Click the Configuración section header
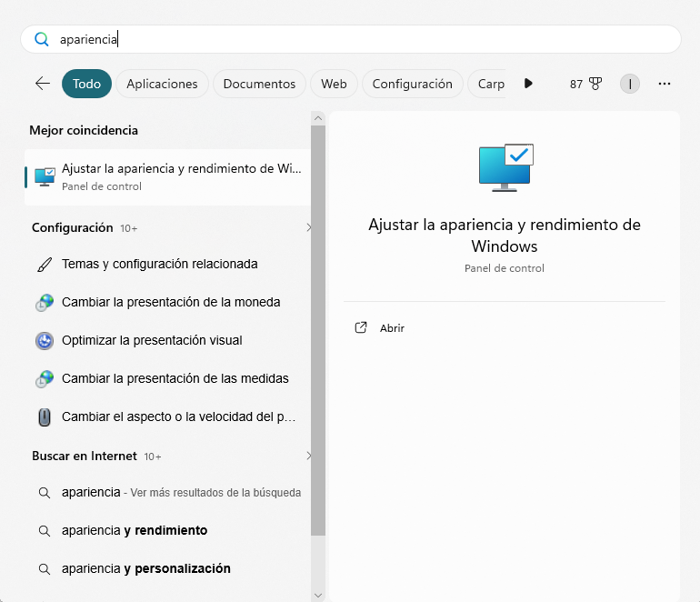Screen dimensions: 700x602 pyautogui.click(x=73, y=227)
